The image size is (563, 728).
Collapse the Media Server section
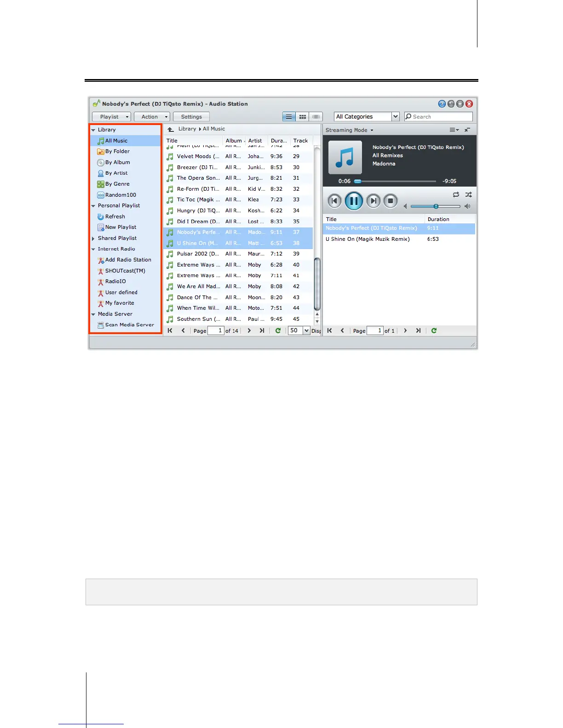93,314
